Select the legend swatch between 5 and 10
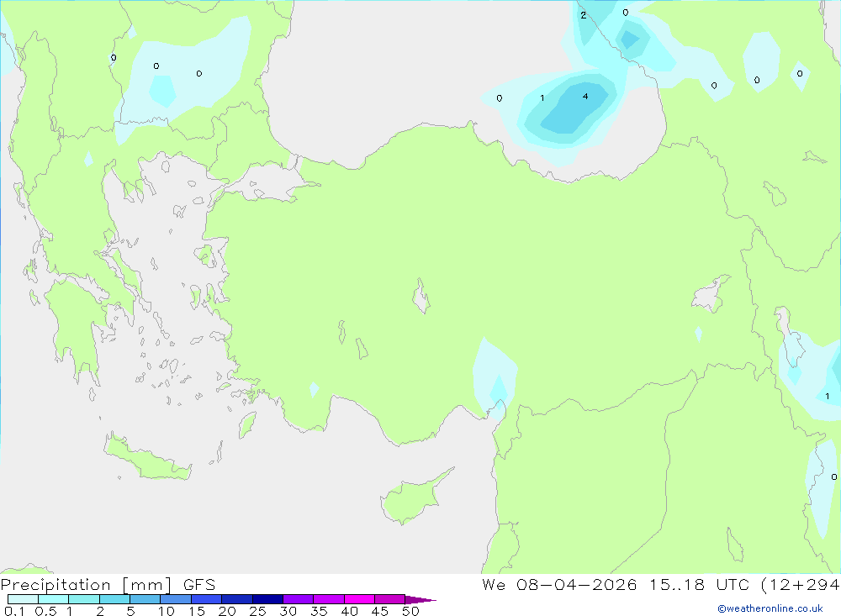Image resolution: width=841 pixels, height=616 pixels. [145, 599]
